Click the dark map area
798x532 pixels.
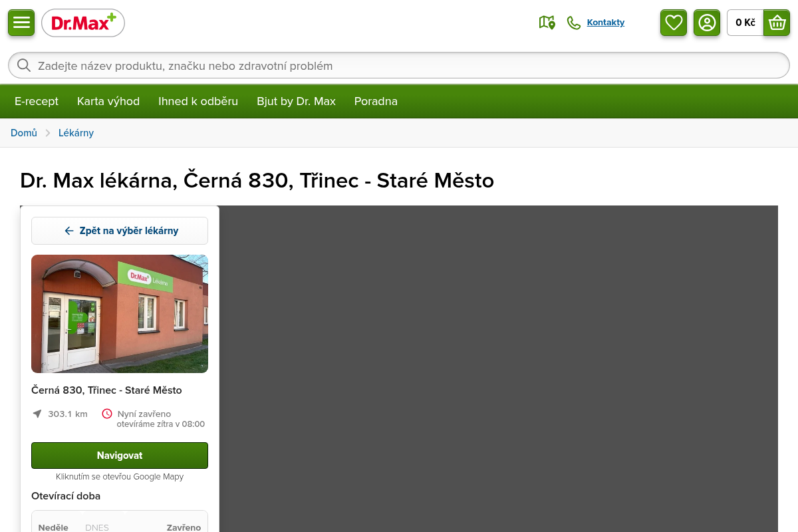(x=499, y=369)
